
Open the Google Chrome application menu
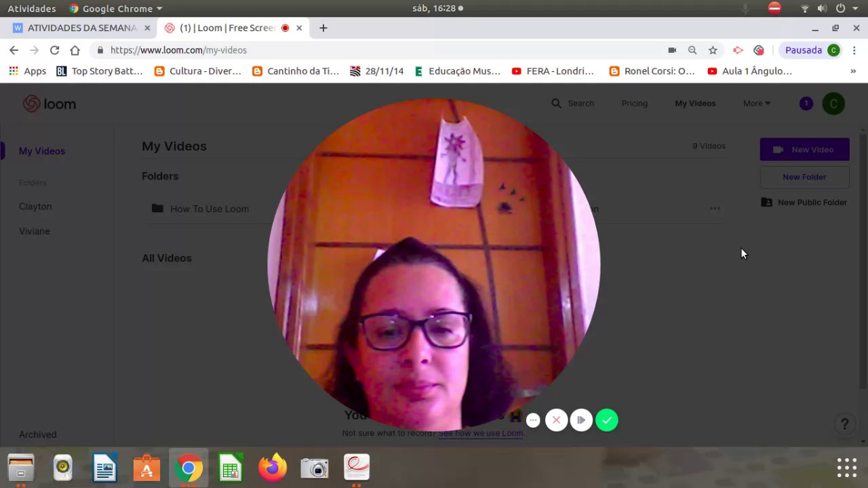tap(116, 8)
